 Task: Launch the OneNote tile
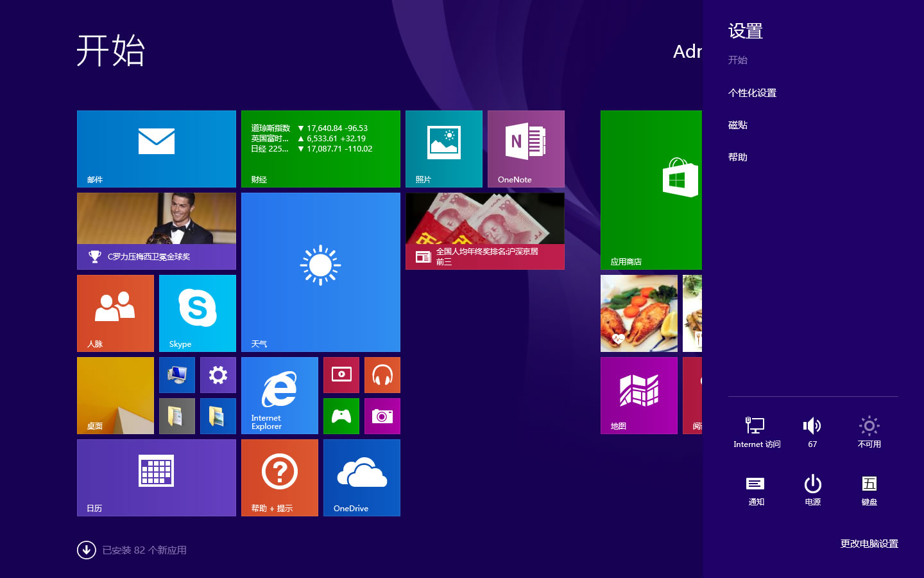(526, 149)
